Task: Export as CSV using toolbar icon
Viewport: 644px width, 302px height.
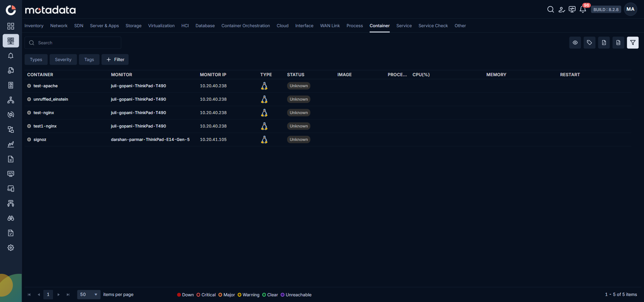Action: tap(618, 43)
